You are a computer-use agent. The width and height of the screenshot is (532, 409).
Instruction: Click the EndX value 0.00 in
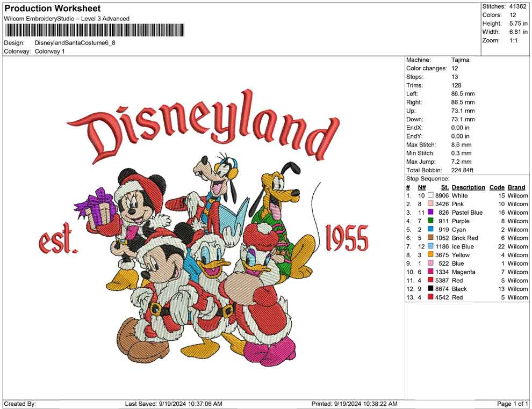pyautogui.click(x=461, y=128)
